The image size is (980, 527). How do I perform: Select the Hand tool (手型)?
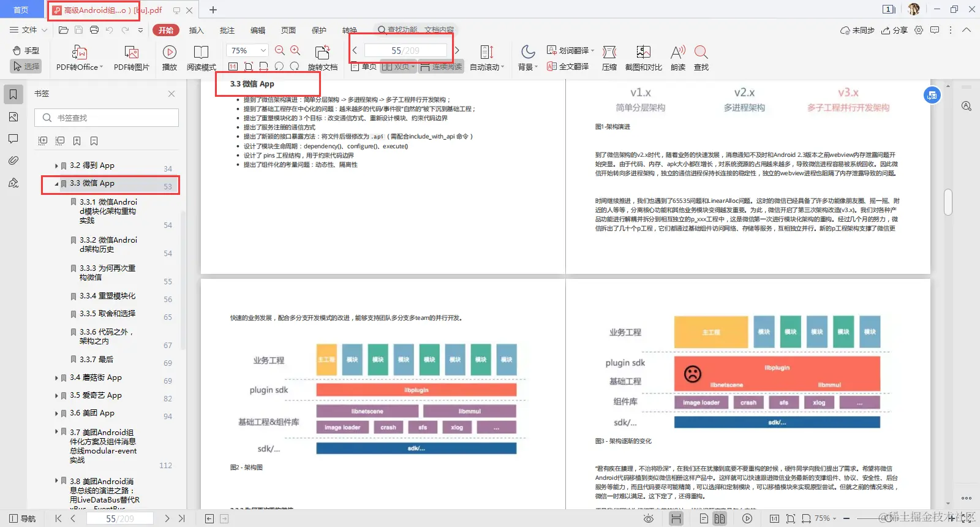pos(26,50)
